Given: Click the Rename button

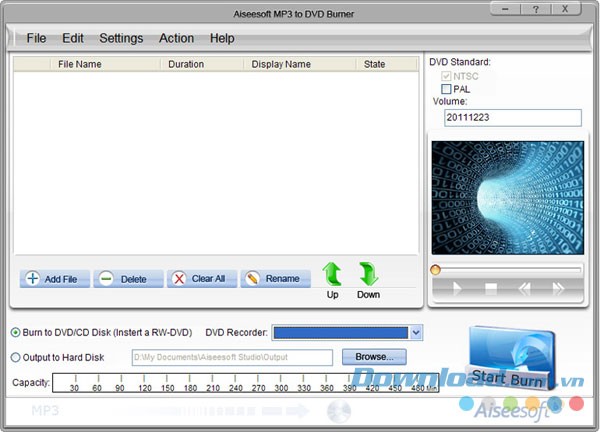Looking at the screenshot, I should tap(275, 279).
